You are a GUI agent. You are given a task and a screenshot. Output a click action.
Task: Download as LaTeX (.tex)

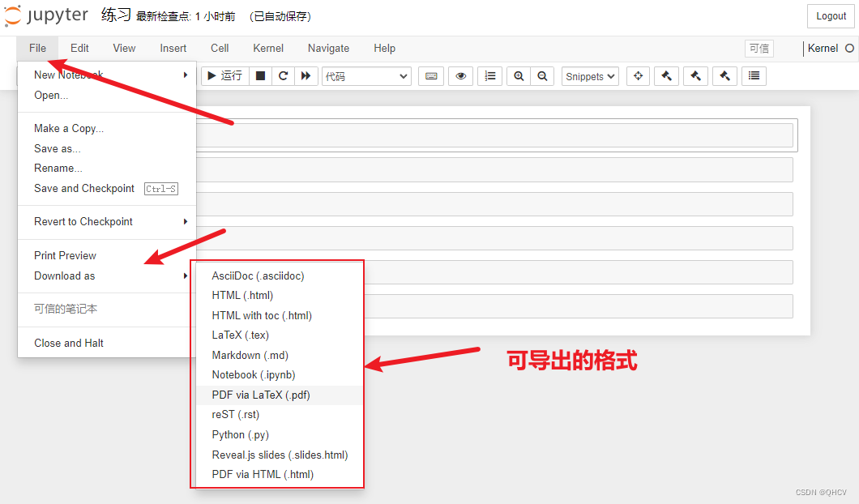point(280,335)
